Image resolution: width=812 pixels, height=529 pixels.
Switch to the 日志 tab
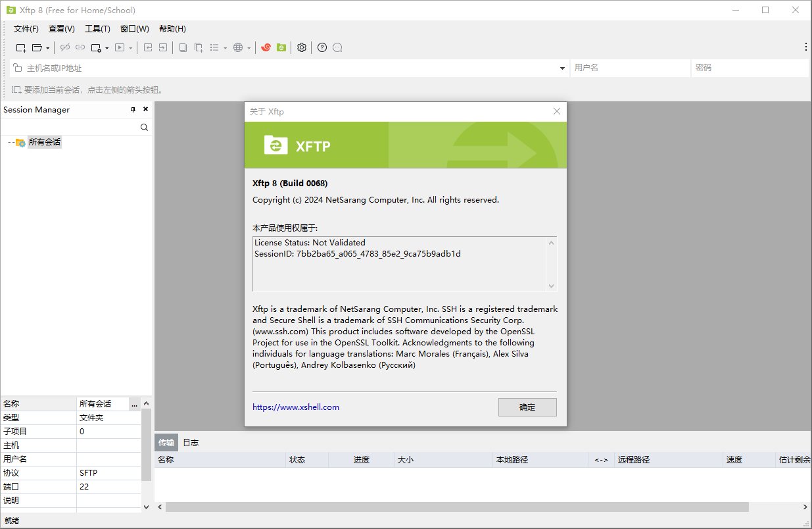point(191,443)
